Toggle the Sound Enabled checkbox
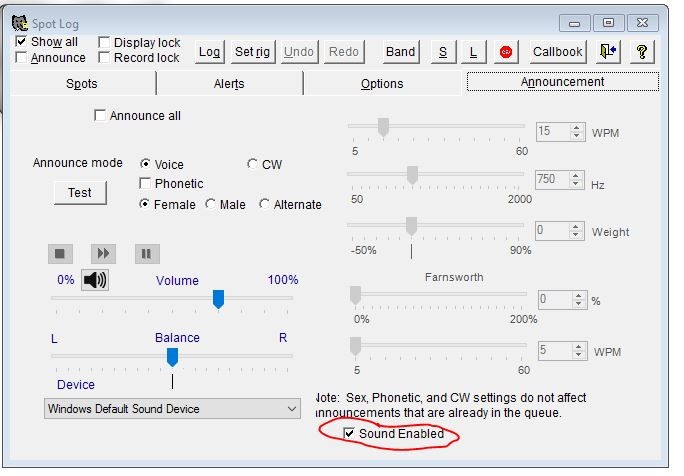 [x=349, y=433]
